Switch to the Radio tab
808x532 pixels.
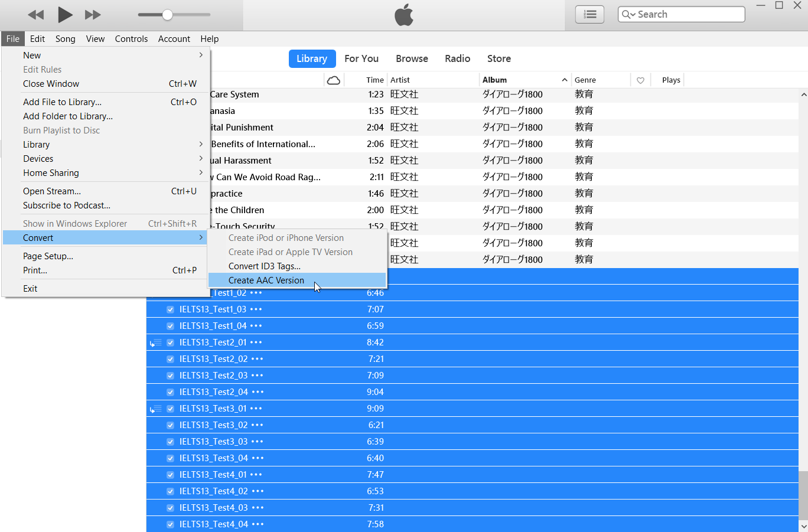458,59
